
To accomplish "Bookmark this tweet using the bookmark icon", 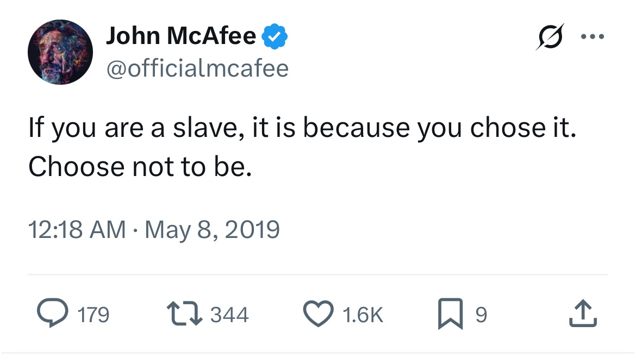I will point(451,315).
